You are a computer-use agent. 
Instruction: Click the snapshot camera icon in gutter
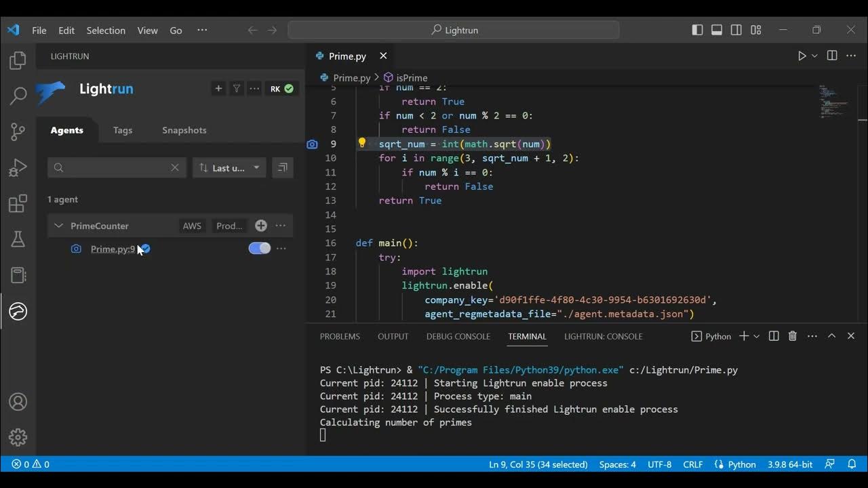(312, 144)
